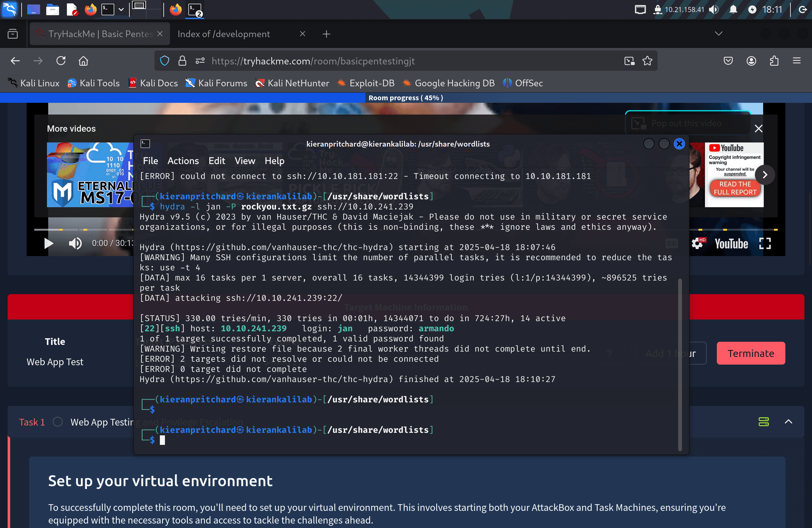Go back to the previous page
Screen dimensions: 812x528
click(15, 61)
